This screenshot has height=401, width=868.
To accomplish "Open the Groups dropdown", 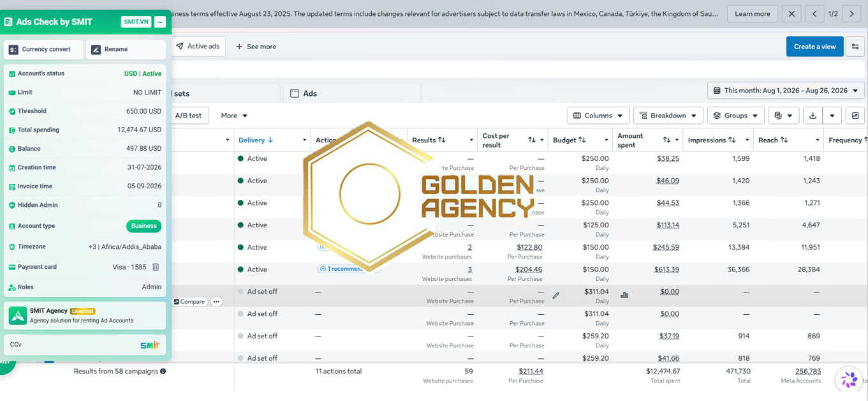I will pyautogui.click(x=735, y=116).
